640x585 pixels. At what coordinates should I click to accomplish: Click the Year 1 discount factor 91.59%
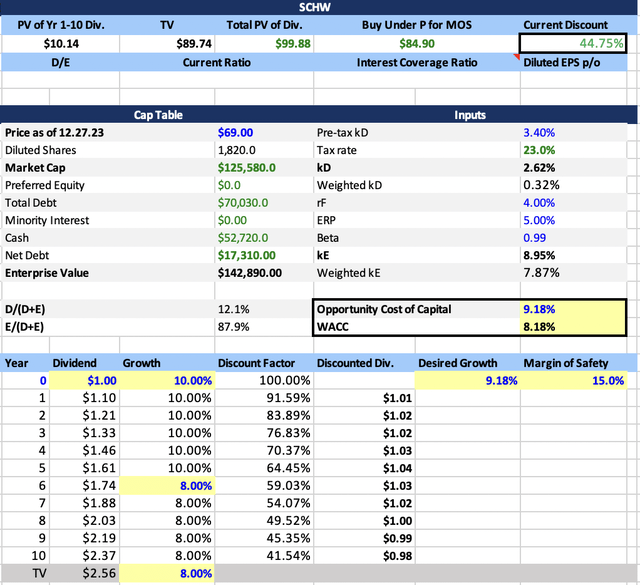264,398
